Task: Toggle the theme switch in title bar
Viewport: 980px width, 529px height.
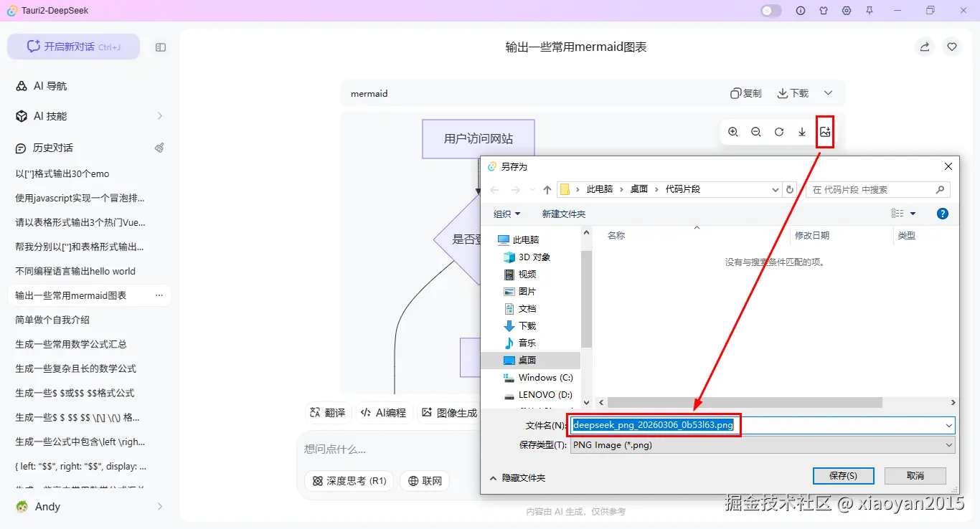Action: click(771, 11)
